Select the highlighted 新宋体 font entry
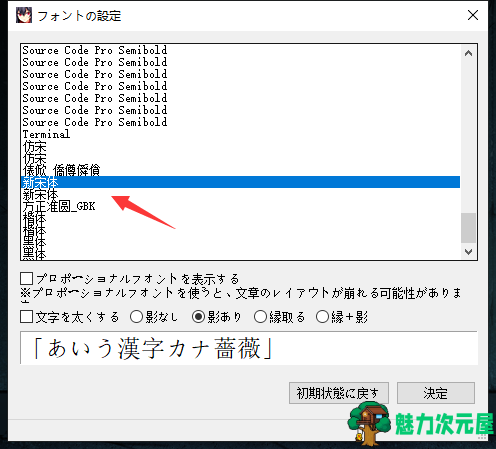 240,182
